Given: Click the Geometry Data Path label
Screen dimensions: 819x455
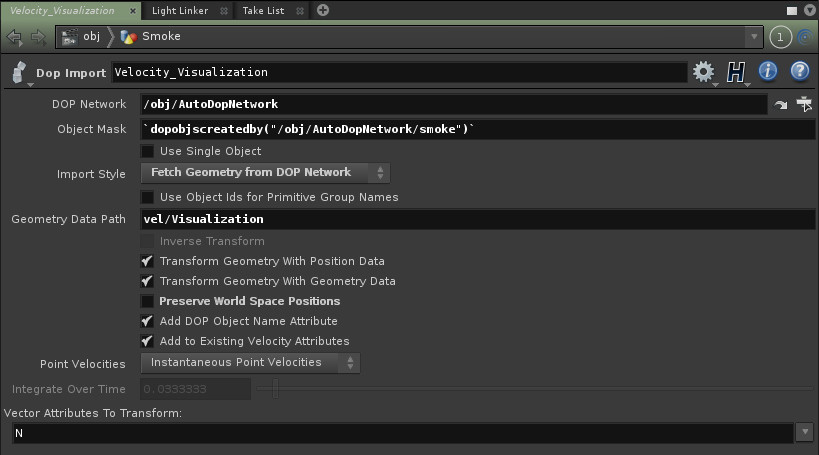Looking at the screenshot, I should point(68,219).
